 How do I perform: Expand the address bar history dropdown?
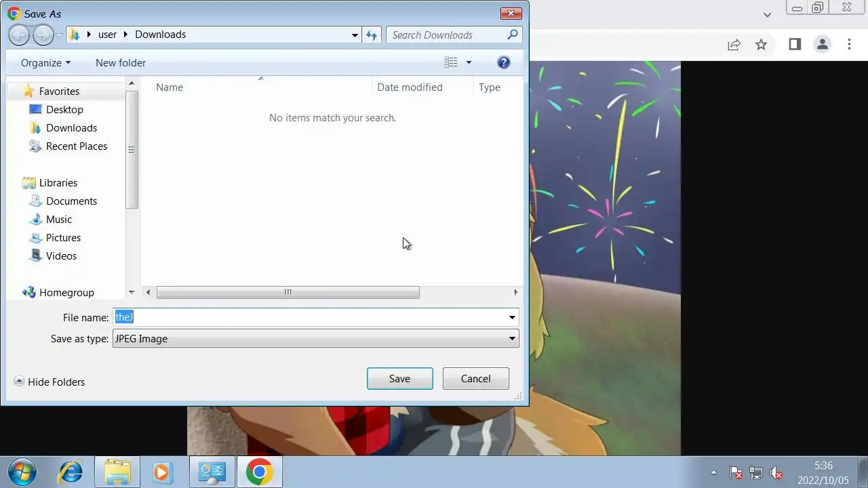point(355,35)
